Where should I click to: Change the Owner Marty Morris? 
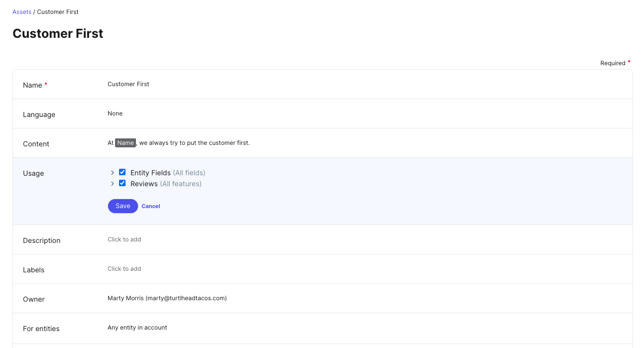click(167, 298)
